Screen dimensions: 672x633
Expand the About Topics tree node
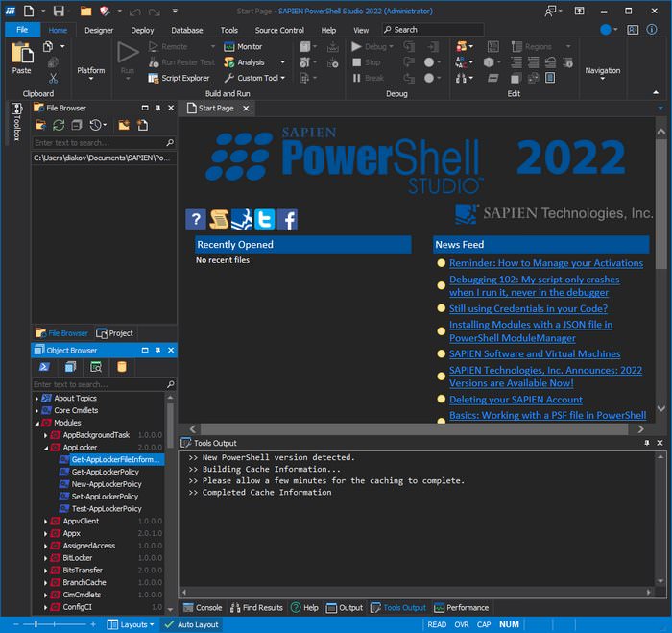(x=36, y=399)
